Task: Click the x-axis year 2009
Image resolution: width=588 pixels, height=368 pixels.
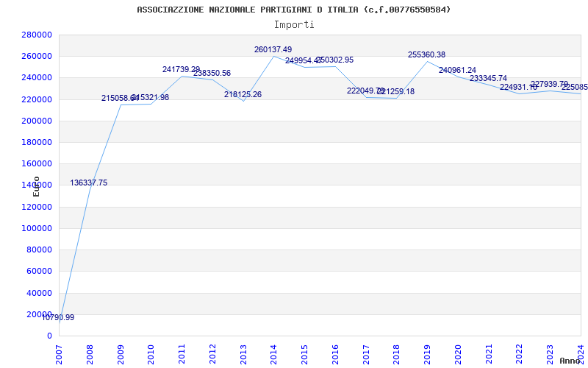Action: [x=121, y=355]
